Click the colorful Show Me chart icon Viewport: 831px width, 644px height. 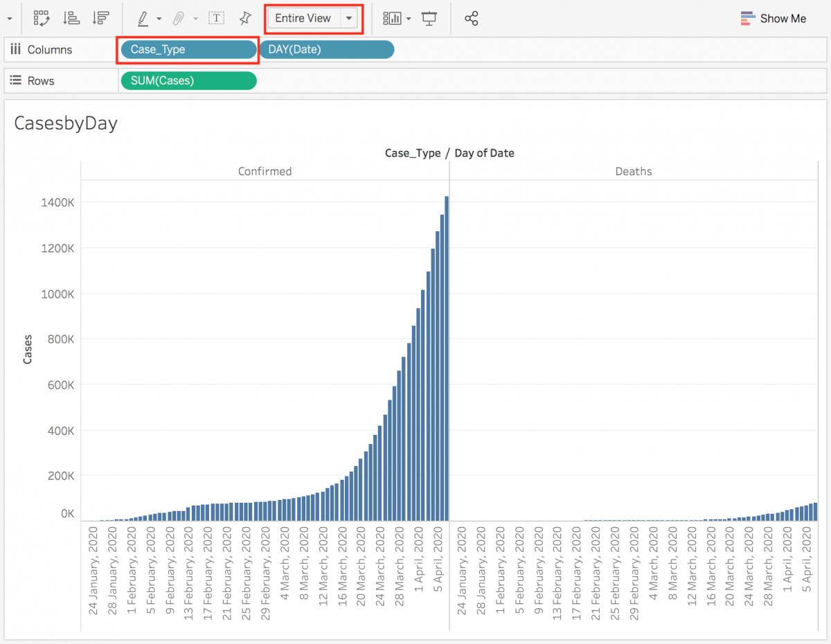(x=749, y=19)
